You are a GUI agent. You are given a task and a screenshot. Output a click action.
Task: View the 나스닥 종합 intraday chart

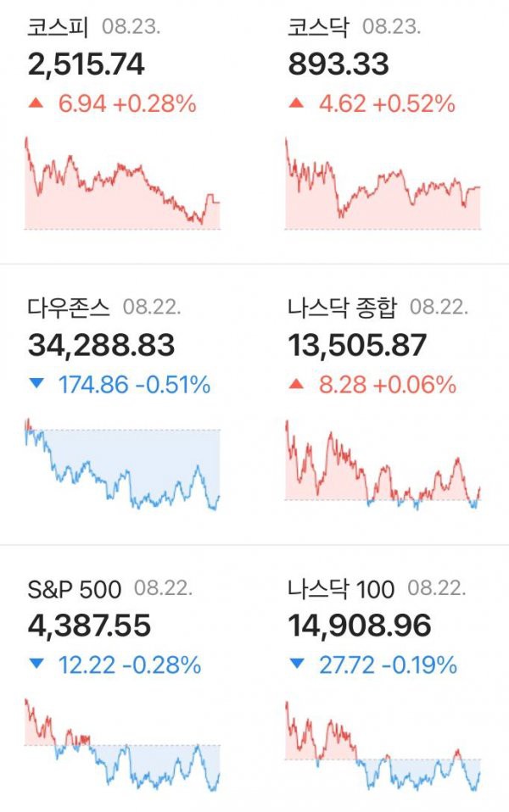point(383,464)
